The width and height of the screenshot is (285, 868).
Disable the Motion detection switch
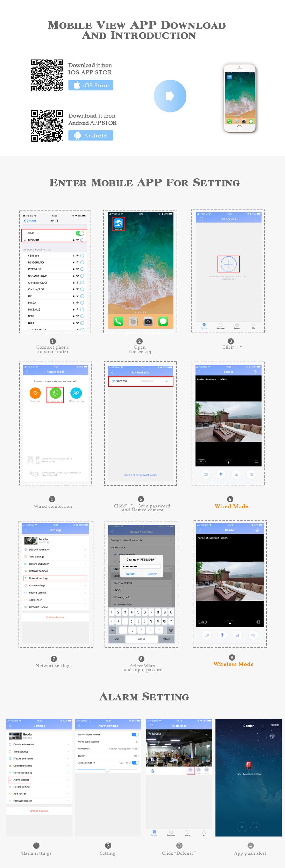(x=135, y=763)
